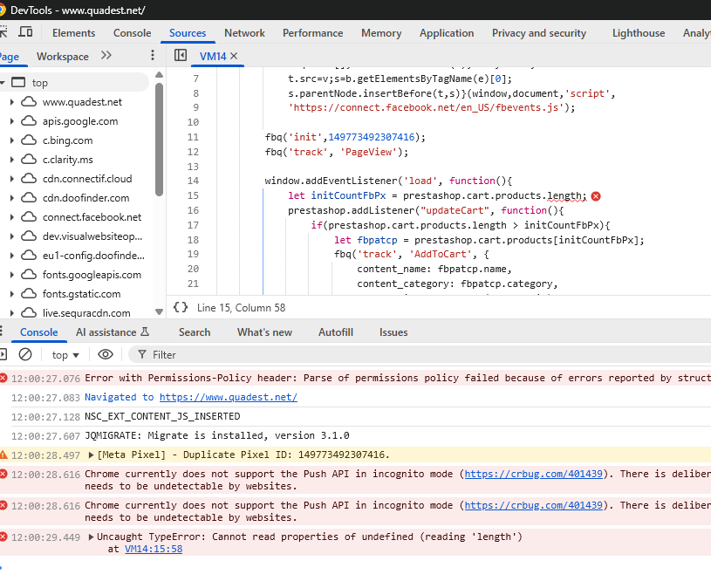Switch to the Network tab
711x588 pixels.
[x=244, y=33]
